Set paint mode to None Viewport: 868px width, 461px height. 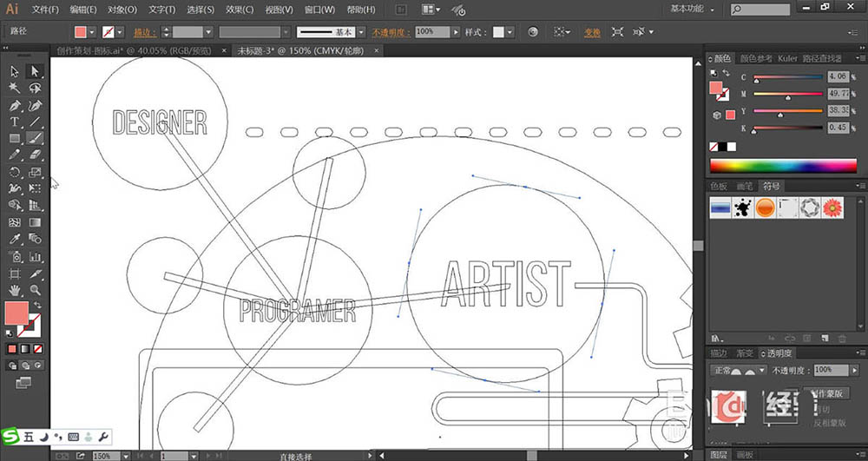(37, 349)
